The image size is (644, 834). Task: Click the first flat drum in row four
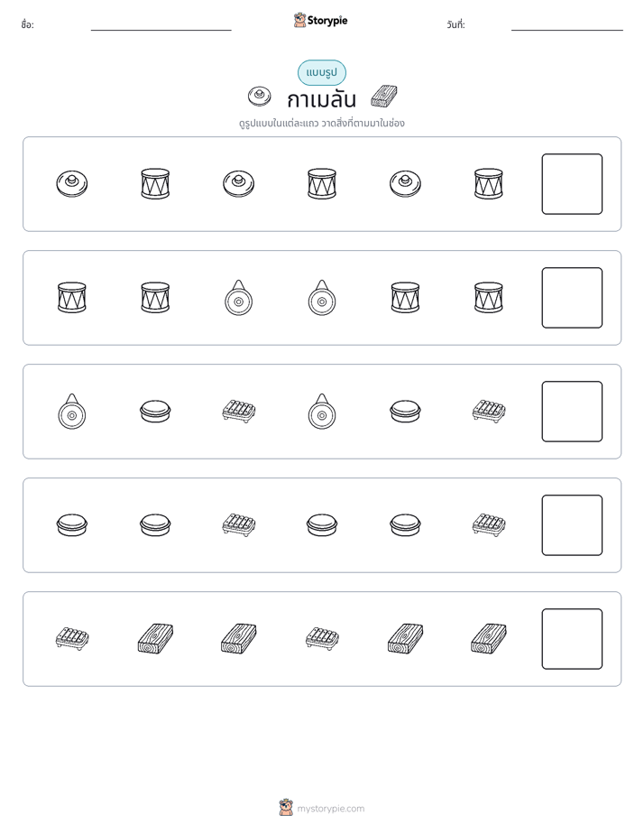72,525
